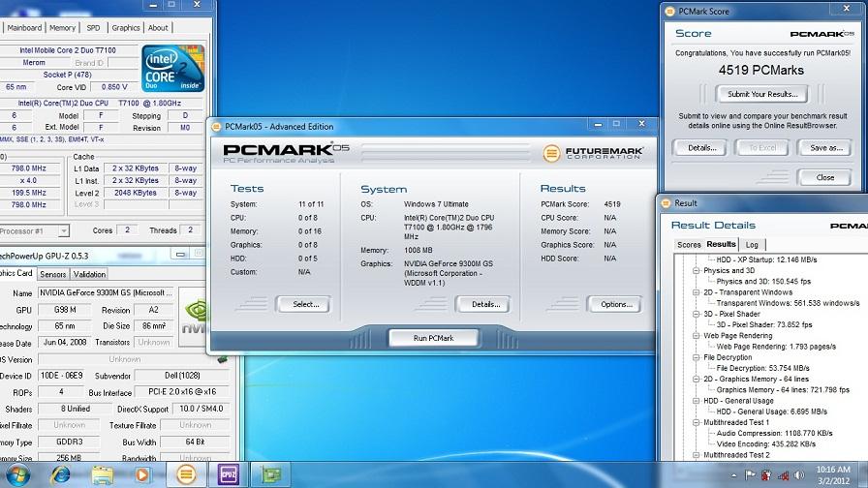The image size is (868, 488).
Task: Select 'Audio Compression: 1108.770 KB/s' row
Action: tap(774, 433)
